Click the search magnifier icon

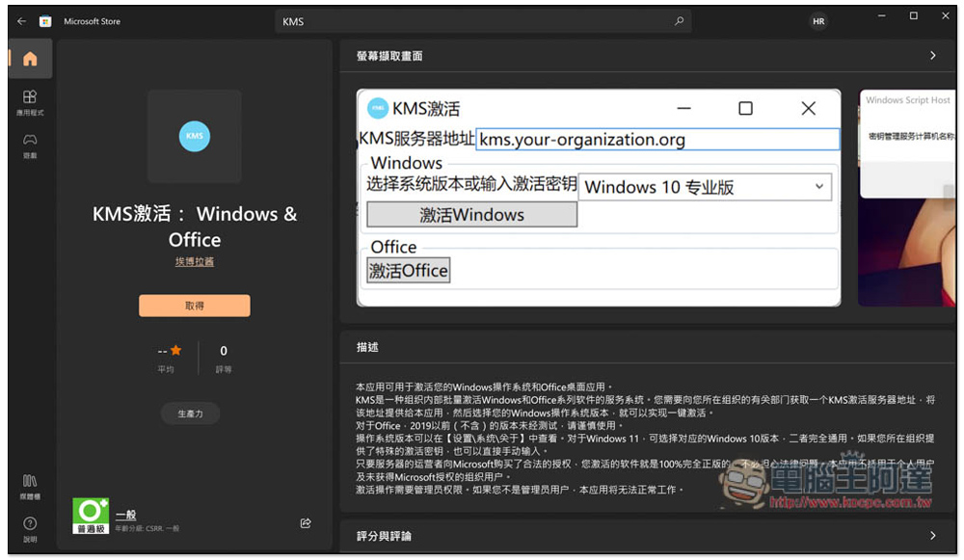click(x=679, y=21)
